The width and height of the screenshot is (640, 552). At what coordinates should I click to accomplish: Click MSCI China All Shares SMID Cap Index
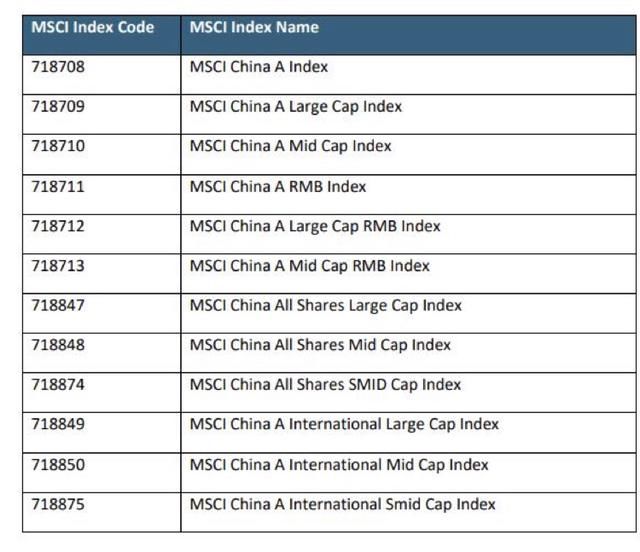(325, 384)
